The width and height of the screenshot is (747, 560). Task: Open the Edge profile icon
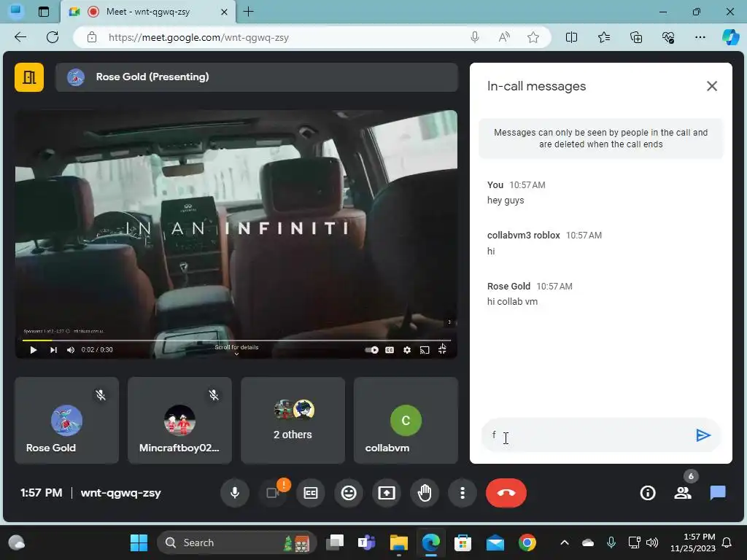click(x=16, y=12)
